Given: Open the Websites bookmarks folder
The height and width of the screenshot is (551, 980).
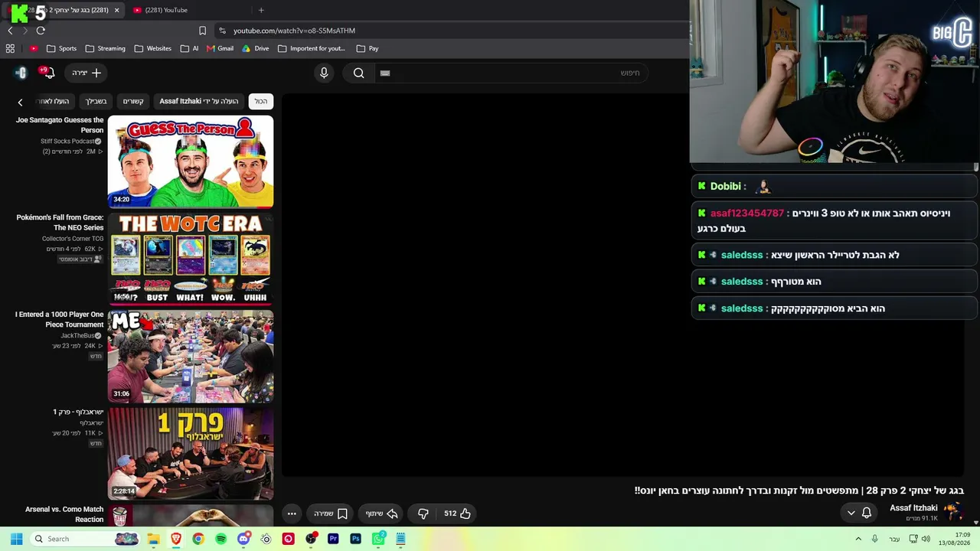Looking at the screenshot, I should (x=152, y=48).
